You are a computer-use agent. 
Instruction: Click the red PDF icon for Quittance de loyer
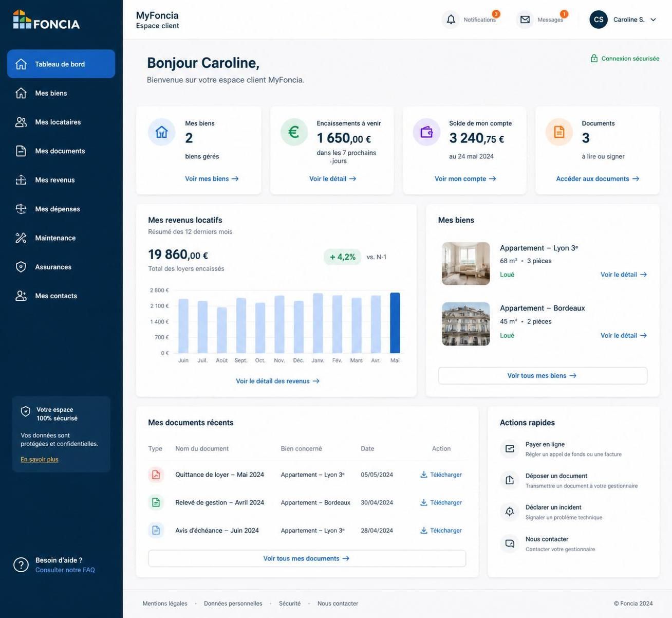tap(156, 475)
